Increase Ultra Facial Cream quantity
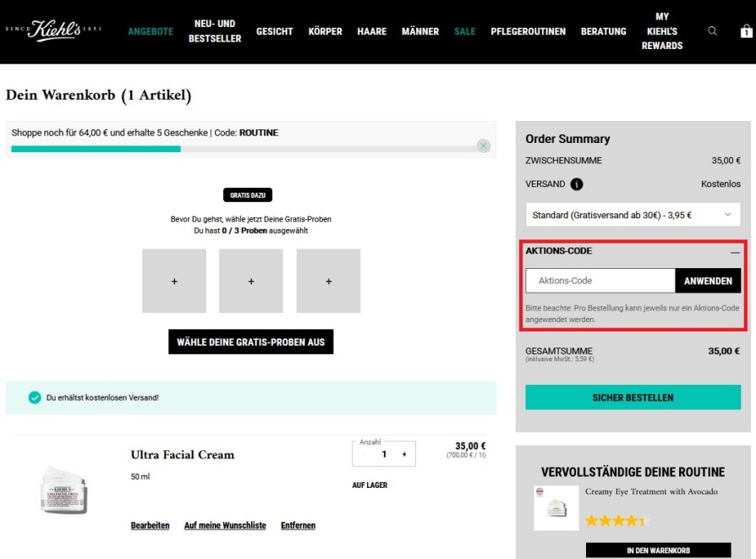Image resolution: width=756 pixels, height=559 pixels. point(404,454)
